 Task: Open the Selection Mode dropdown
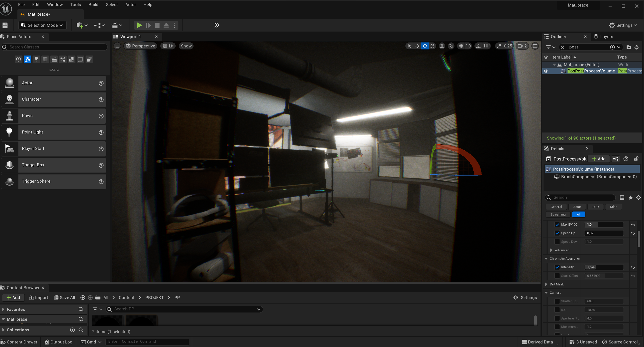pos(42,25)
